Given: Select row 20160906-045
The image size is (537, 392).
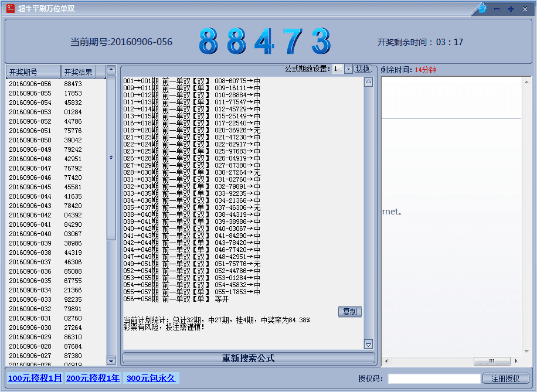Looking at the screenshot, I should [x=56, y=187].
